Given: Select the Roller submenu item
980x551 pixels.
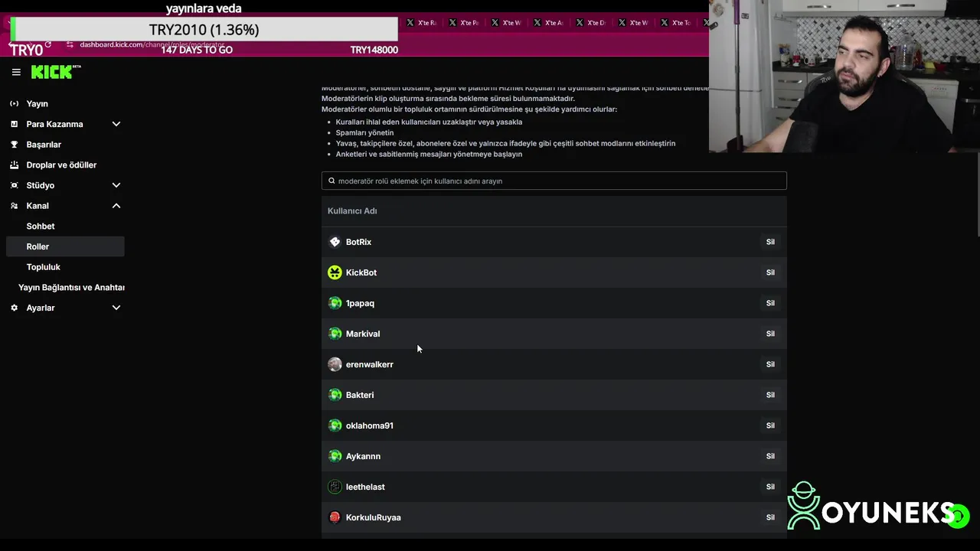Looking at the screenshot, I should click(x=65, y=246).
